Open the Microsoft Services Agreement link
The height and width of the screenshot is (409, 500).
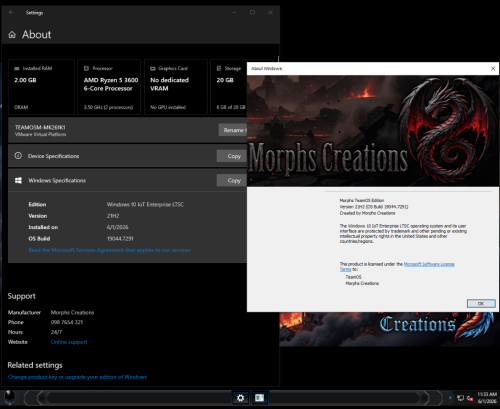click(109, 250)
